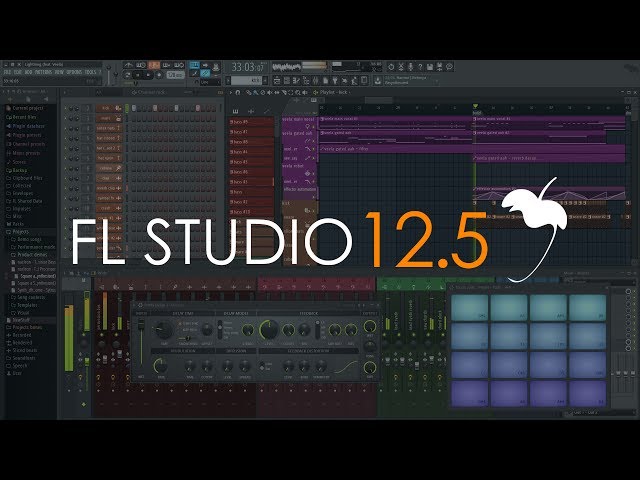Open the Performance mode subfolder

(33, 247)
